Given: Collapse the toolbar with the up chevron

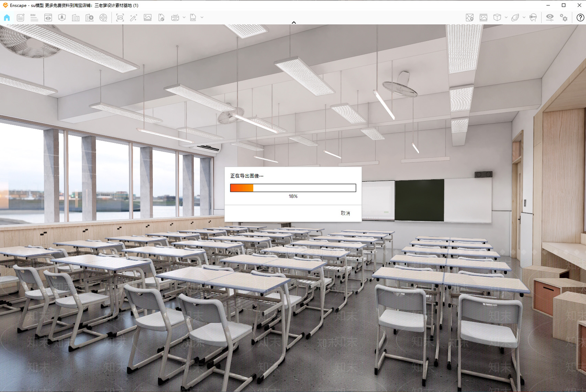Looking at the screenshot, I should [294, 23].
